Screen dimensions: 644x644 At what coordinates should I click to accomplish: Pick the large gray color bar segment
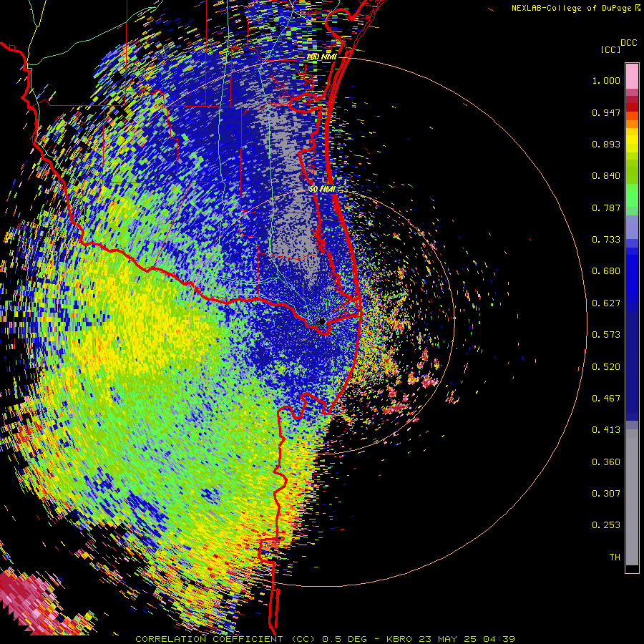click(x=632, y=497)
